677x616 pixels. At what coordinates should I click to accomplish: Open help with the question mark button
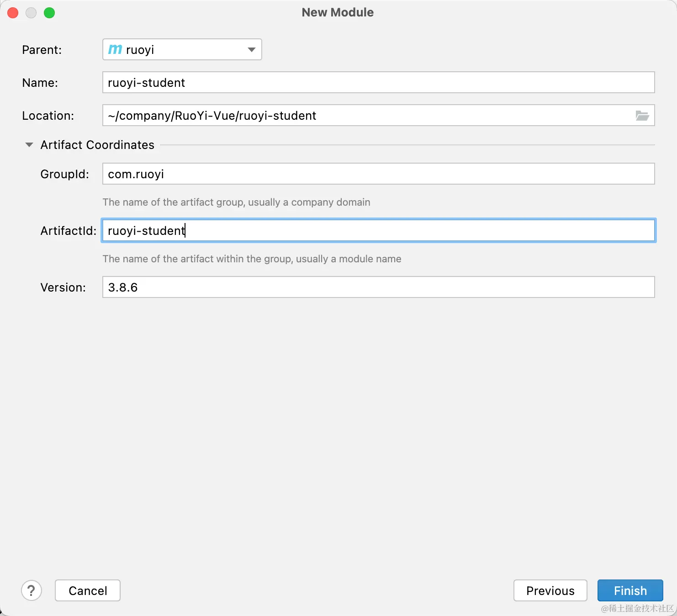32,590
